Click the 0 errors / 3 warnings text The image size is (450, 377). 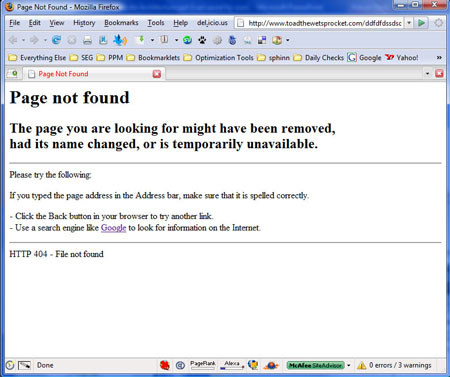[x=400, y=365]
